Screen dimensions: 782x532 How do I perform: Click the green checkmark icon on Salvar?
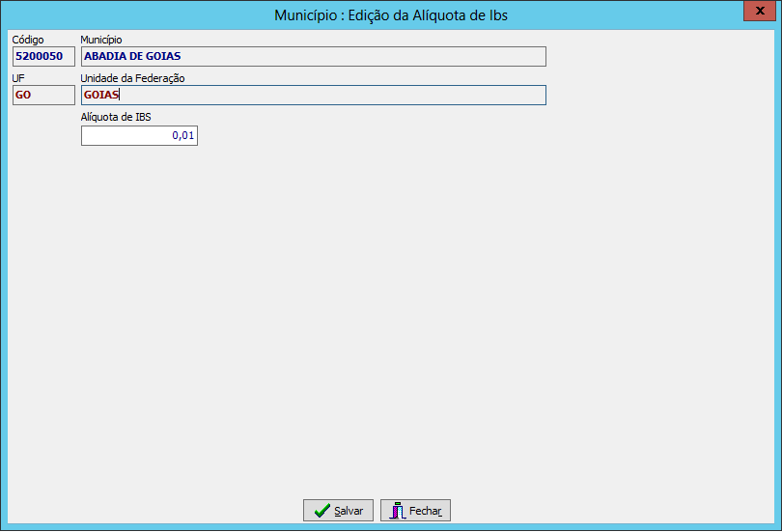321,511
